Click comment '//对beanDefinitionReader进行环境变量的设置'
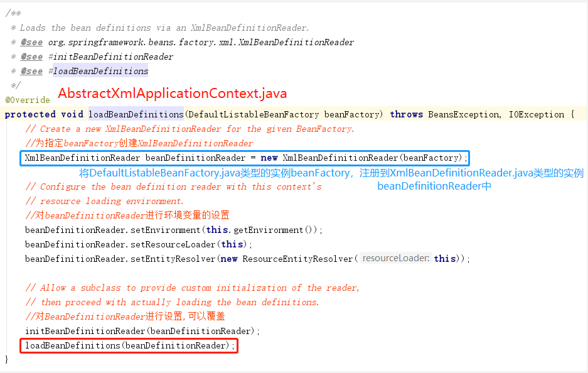The image size is (588, 373). point(127,215)
